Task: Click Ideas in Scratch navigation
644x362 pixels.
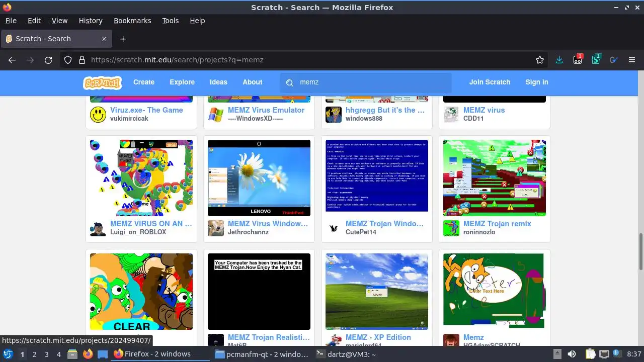Action: (x=218, y=82)
